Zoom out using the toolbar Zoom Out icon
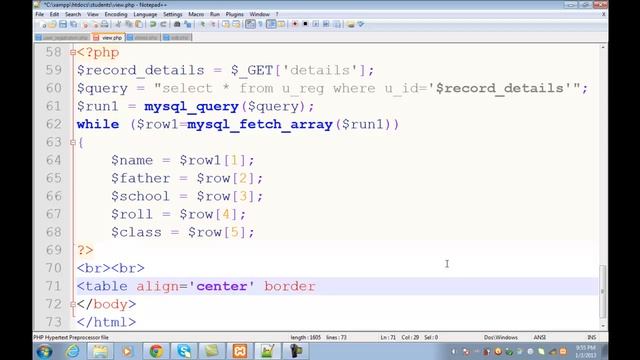The height and width of the screenshot is (360, 640). point(213,24)
